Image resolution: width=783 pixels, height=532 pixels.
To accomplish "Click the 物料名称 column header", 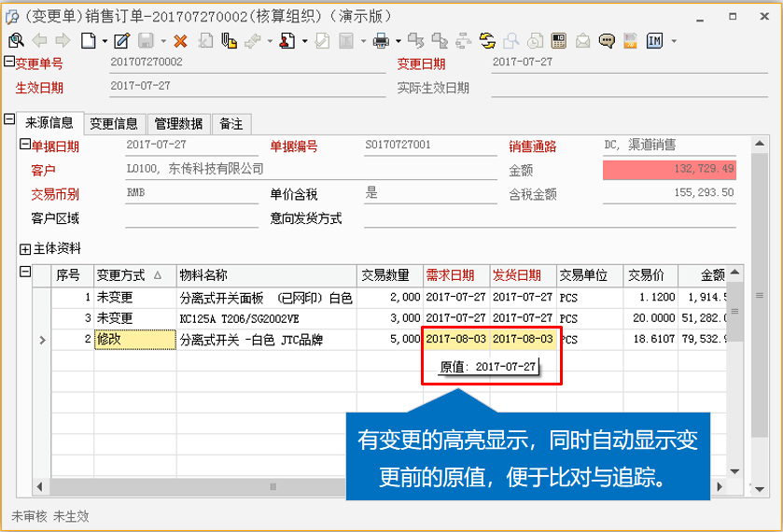I will pyautogui.click(x=267, y=275).
